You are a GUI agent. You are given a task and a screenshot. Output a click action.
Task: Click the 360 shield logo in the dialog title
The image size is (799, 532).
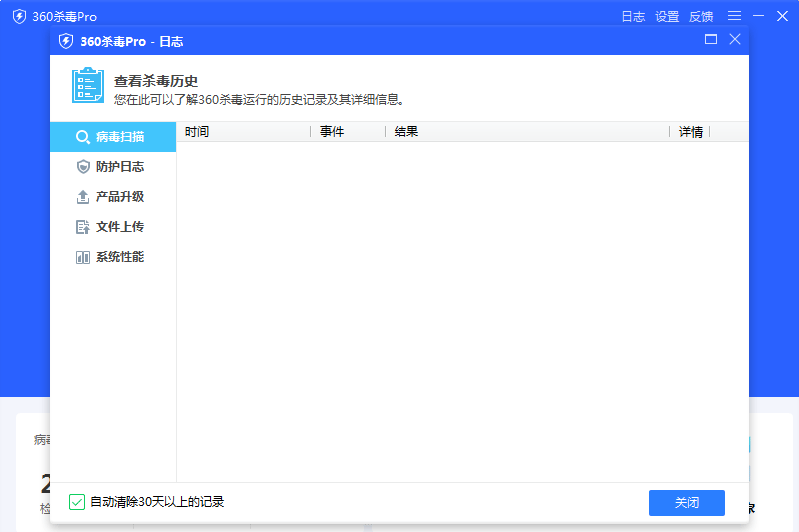(x=66, y=41)
